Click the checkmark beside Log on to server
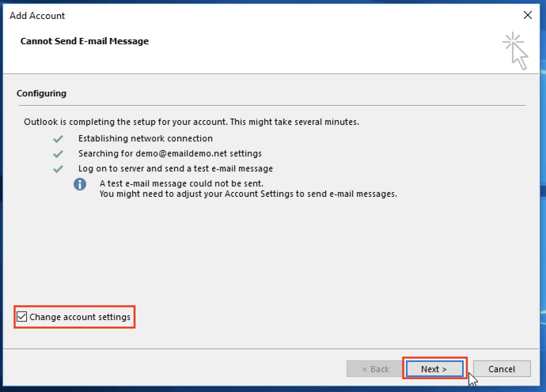Screen dimensions: 546x392 click(58, 169)
